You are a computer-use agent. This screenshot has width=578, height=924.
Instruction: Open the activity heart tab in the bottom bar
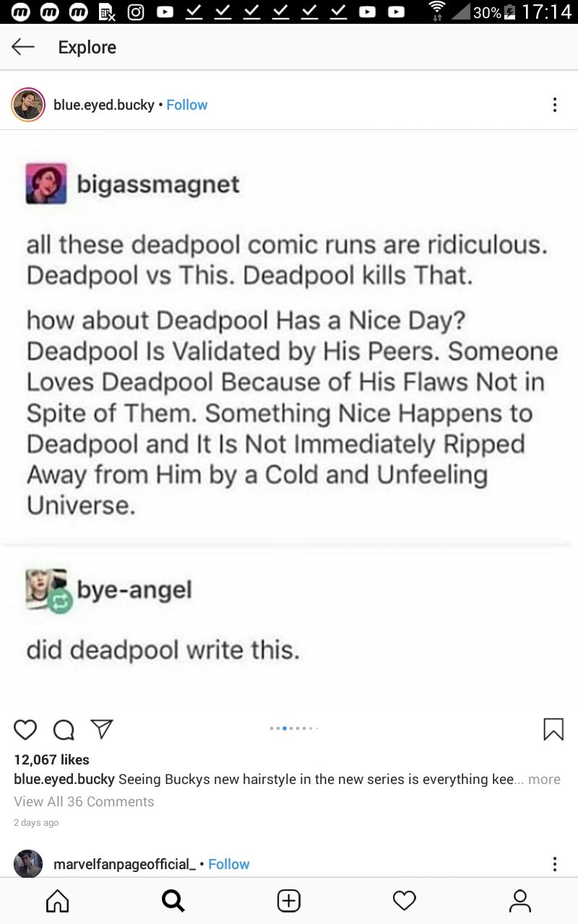(x=405, y=900)
